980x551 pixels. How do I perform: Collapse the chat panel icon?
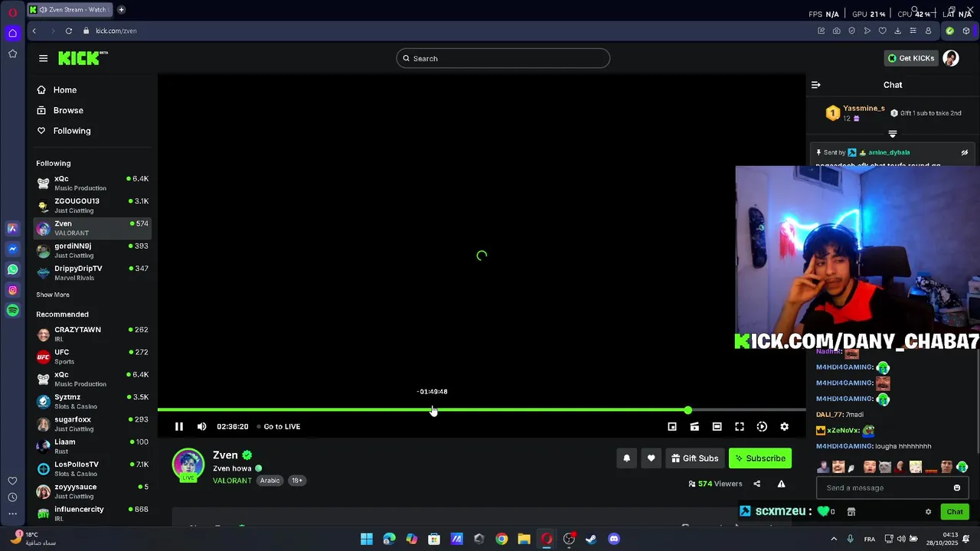tap(816, 85)
